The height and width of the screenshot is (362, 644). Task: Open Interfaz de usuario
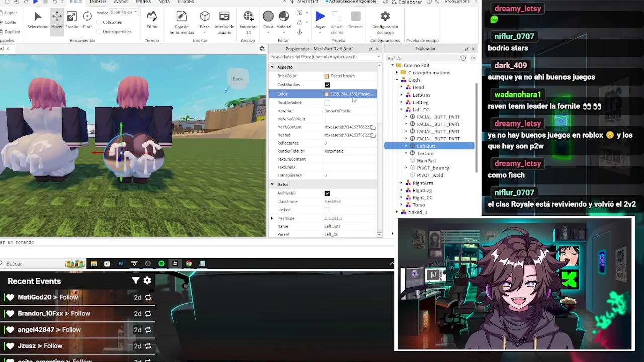coord(224,22)
